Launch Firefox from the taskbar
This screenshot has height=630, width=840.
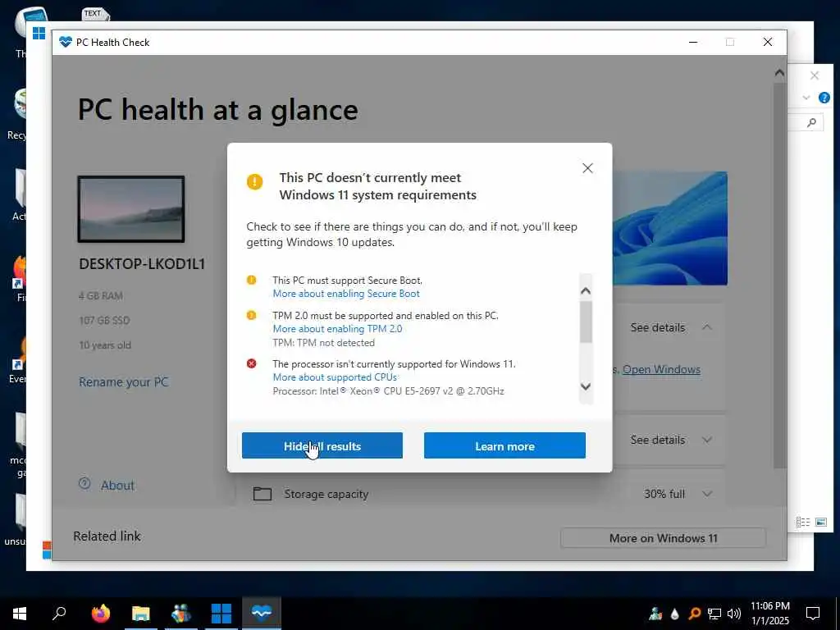pyautogui.click(x=100, y=614)
